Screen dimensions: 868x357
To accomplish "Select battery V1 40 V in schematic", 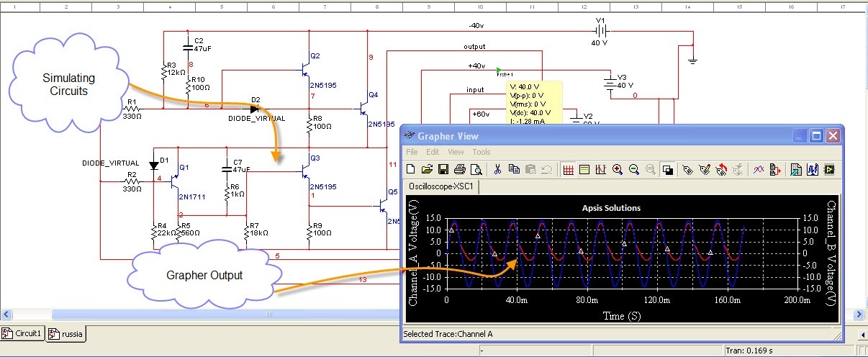I will 602,32.
